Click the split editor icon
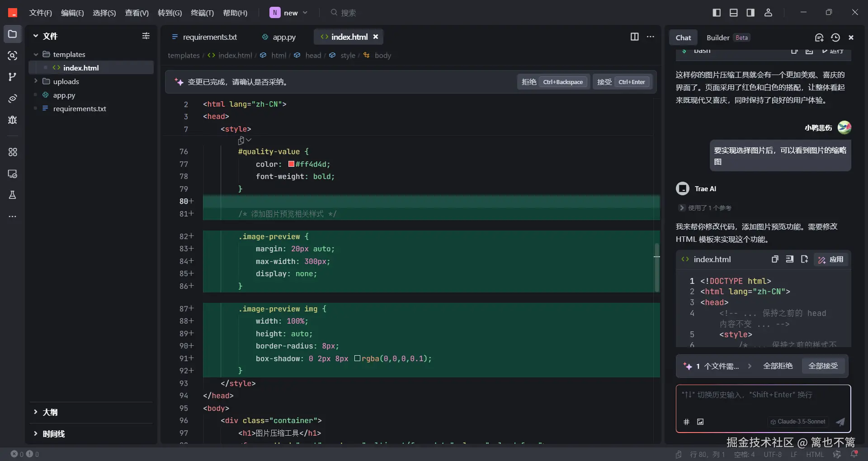The width and height of the screenshot is (868, 461). (x=634, y=37)
